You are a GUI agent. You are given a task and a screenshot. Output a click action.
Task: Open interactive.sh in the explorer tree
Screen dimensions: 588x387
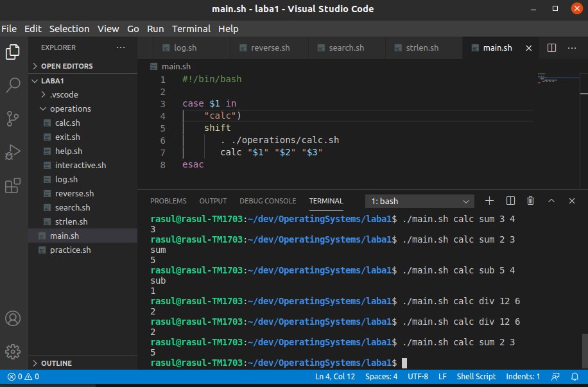(x=83, y=166)
